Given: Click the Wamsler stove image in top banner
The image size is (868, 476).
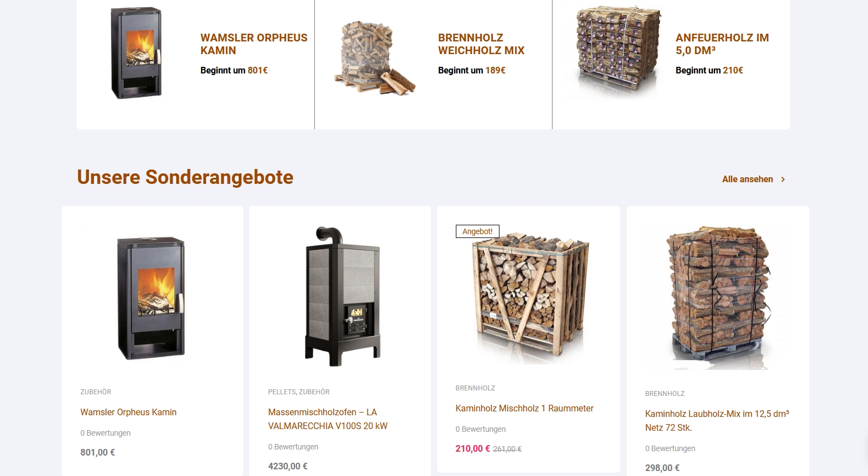Looking at the screenshot, I should (x=136, y=54).
